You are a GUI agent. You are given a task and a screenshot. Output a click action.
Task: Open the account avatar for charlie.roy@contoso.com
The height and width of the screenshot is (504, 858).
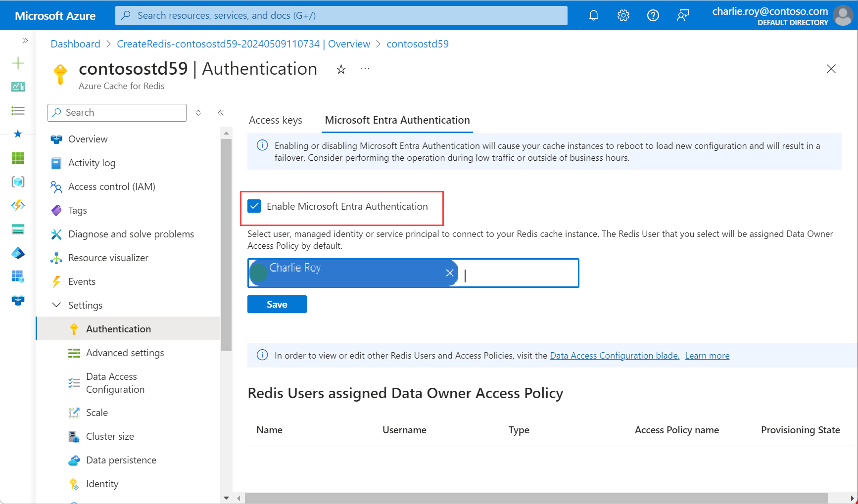tap(842, 15)
